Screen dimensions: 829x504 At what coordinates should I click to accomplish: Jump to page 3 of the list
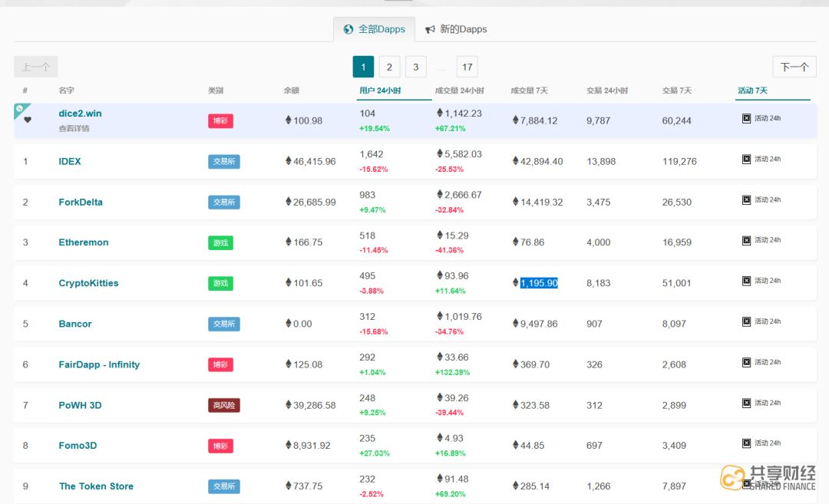click(415, 67)
